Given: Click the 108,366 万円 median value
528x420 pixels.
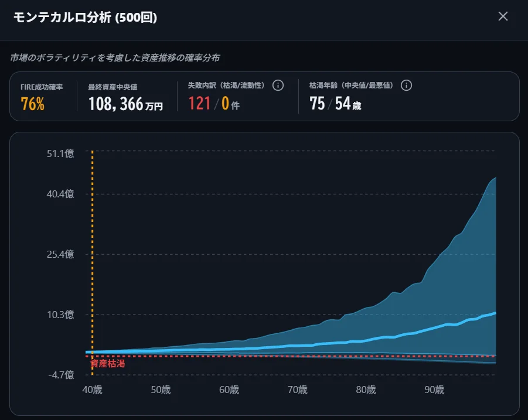Looking at the screenshot, I should (125, 104).
